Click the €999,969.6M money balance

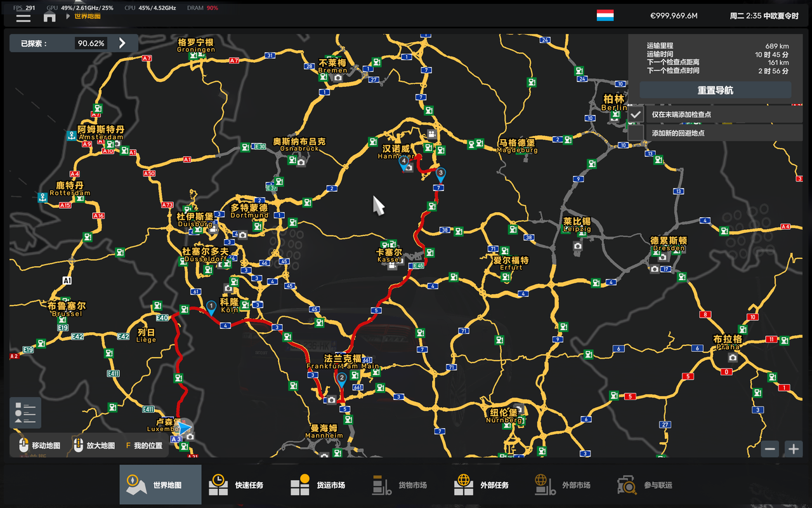coord(674,16)
